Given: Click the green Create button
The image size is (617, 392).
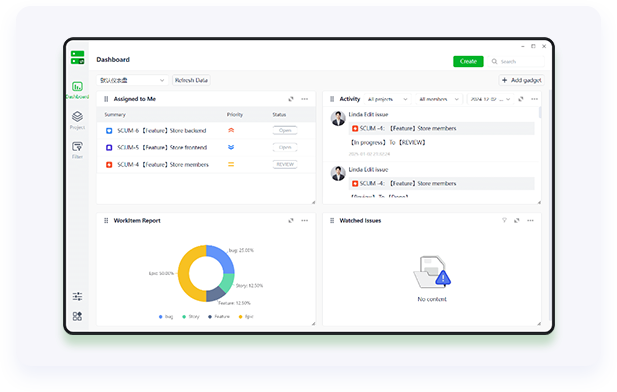Looking at the screenshot, I should tap(468, 61).
